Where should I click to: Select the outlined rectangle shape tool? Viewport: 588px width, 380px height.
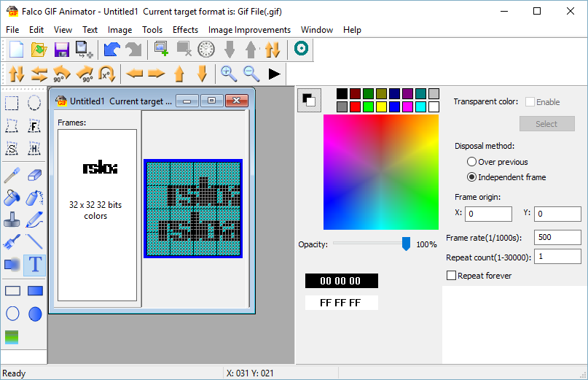[x=12, y=291]
